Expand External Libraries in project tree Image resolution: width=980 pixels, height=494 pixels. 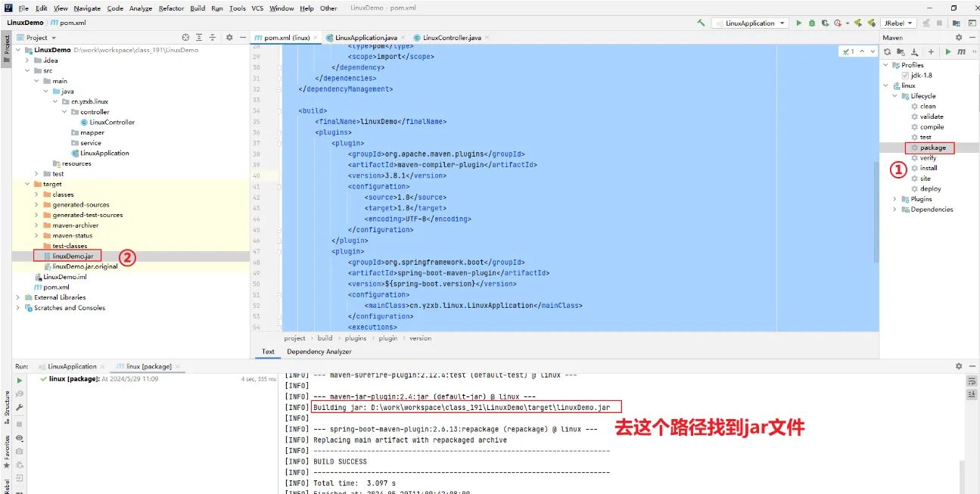click(x=18, y=297)
